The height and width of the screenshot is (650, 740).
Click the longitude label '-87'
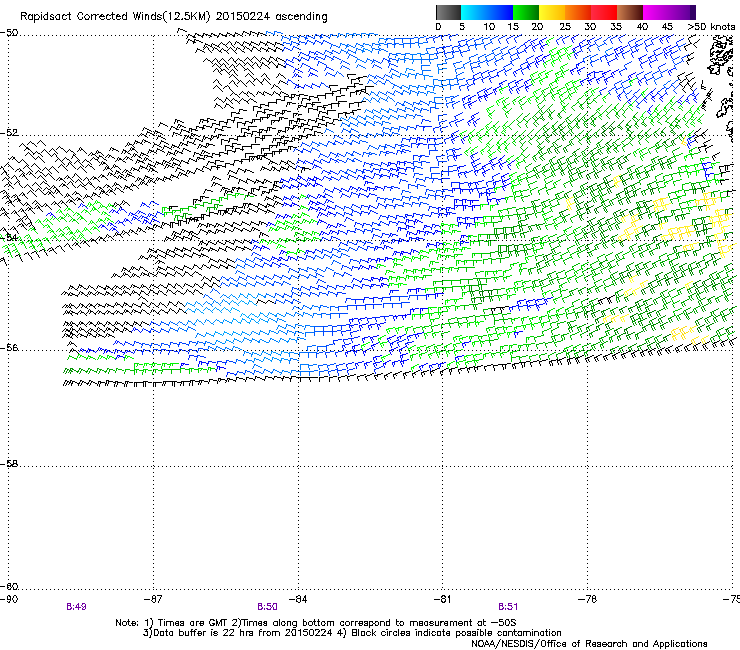point(153,599)
